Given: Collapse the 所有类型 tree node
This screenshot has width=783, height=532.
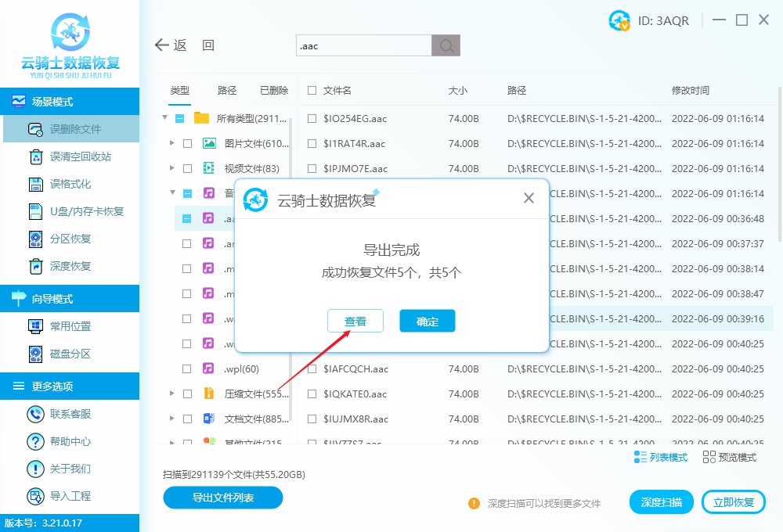Looking at the screenshot, I should pyautogui.click(x=164, y=118).
